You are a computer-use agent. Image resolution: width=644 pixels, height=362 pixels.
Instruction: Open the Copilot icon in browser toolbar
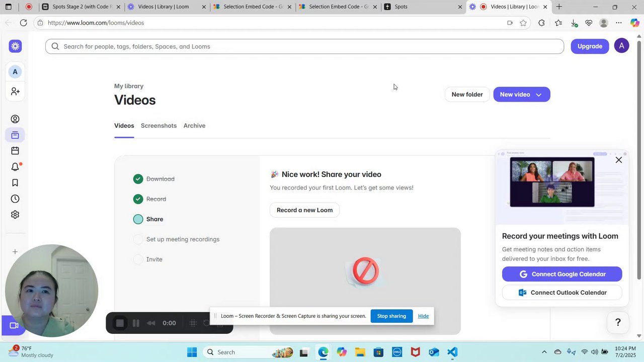click(634, 23)
